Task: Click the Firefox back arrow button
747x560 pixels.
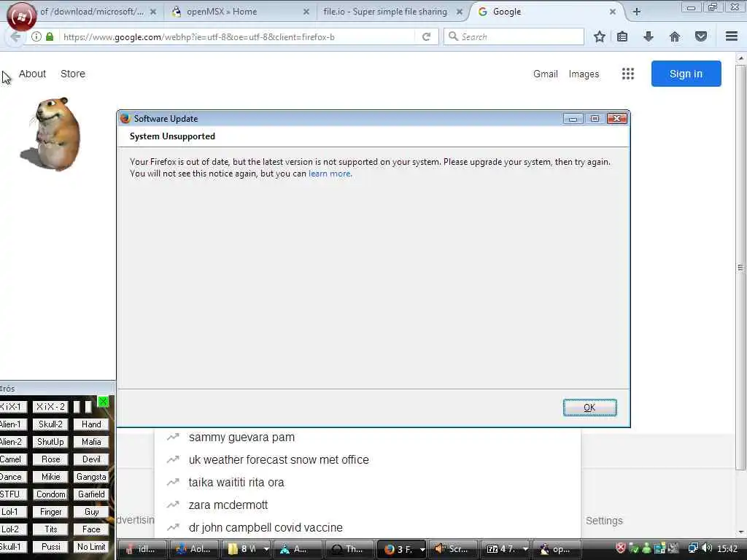Action: click(15, 36)
